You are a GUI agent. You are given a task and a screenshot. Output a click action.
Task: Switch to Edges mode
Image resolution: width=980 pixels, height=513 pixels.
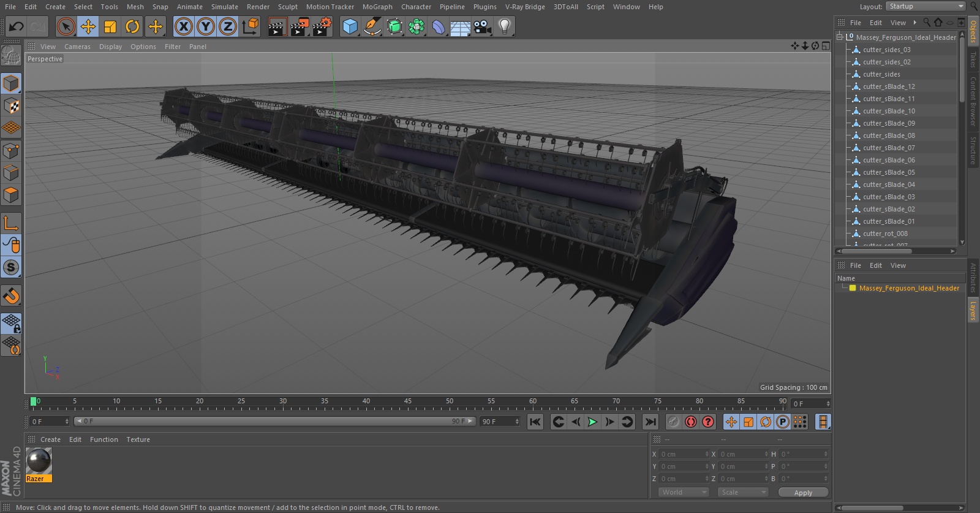(11, 173)
